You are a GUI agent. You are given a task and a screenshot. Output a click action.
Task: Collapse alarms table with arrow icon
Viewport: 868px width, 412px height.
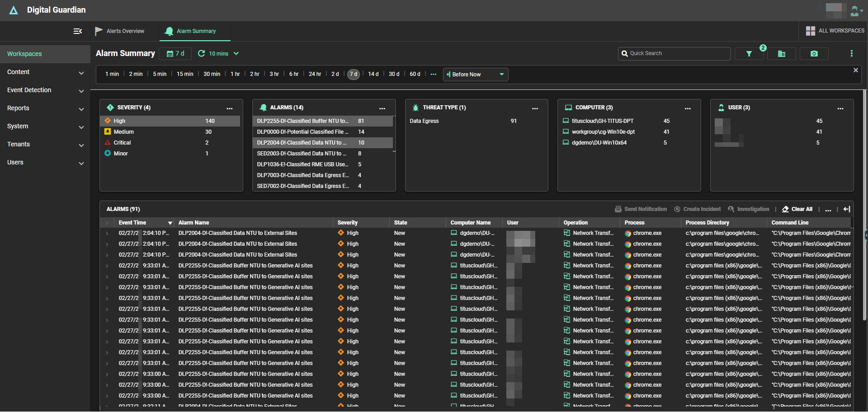[847, 209]
